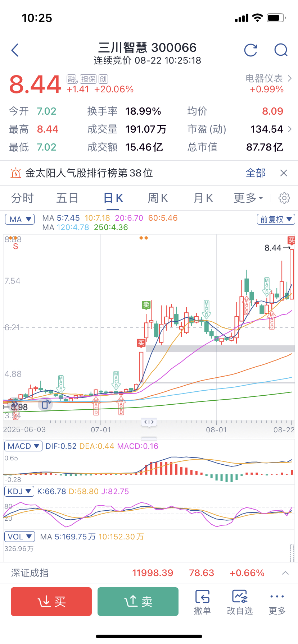The height and width of the screenshot is (644, 298).
Task: Open the KDJ indicator dropdown
Action: [x=19, y=491]
